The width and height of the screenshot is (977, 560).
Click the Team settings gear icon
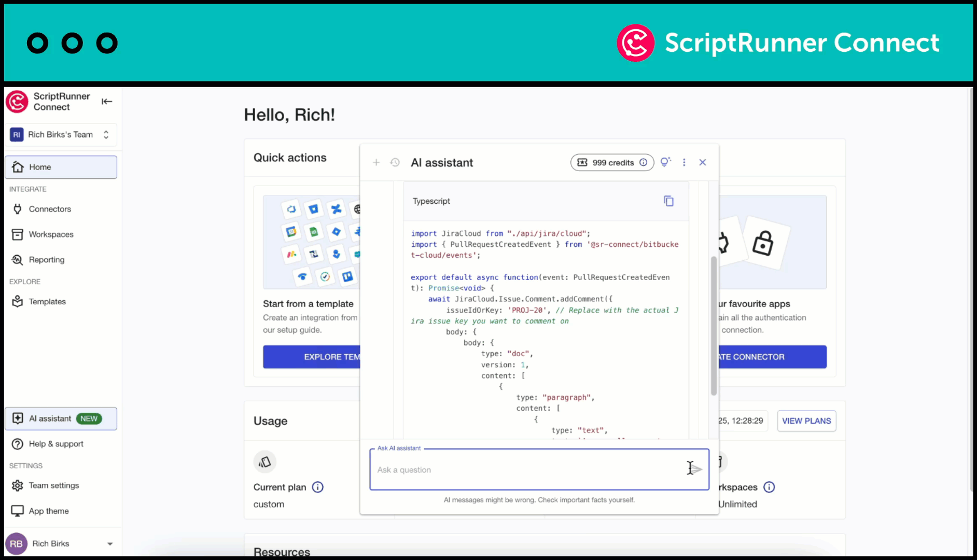tap(18, 485)
